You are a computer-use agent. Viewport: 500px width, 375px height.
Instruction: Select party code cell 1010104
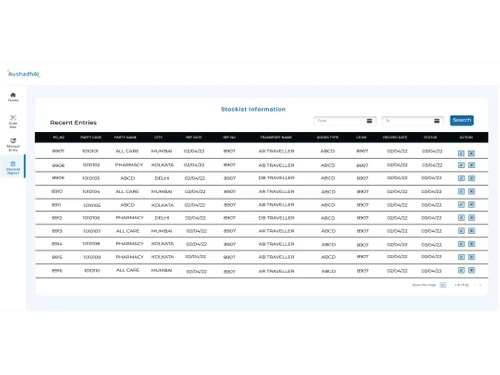click(x=91, y=192)
